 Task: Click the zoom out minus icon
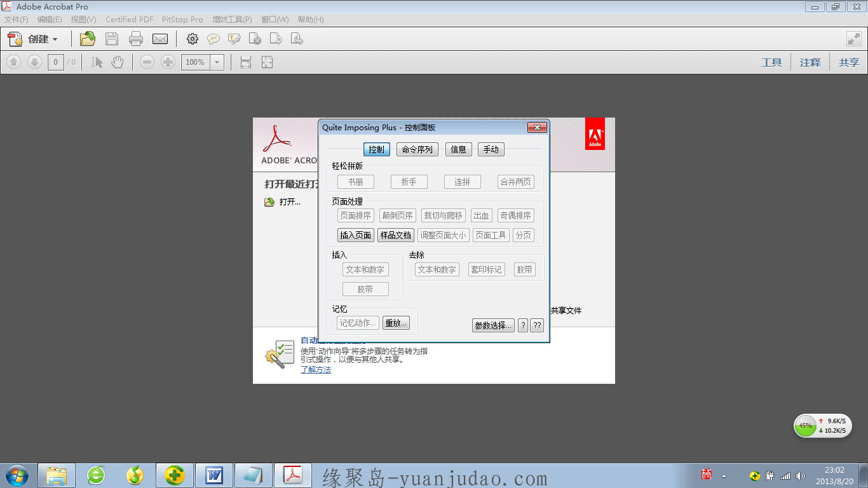(x=147, y=62)
